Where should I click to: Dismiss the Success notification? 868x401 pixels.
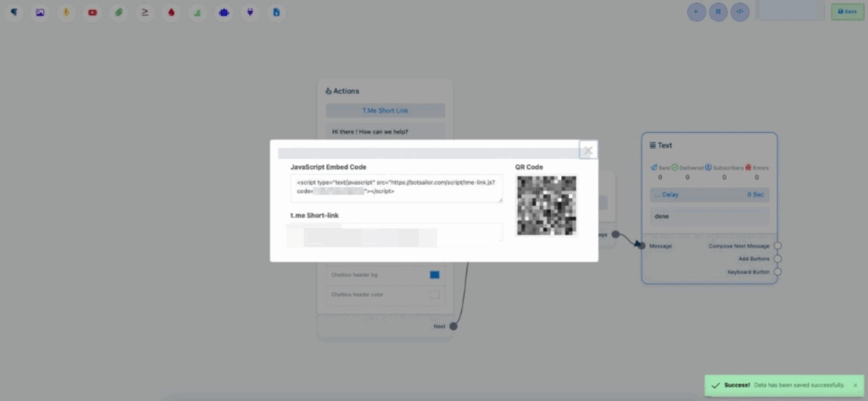tap(854, 385)
